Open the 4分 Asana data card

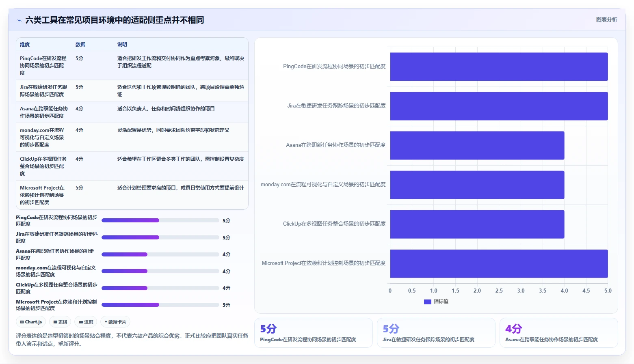[x=559, y=333]
